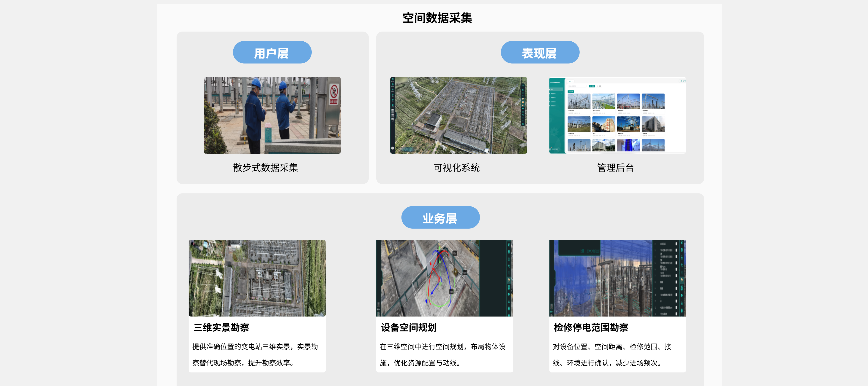Click the 散步式数据采集 caption

pos(265,168)
